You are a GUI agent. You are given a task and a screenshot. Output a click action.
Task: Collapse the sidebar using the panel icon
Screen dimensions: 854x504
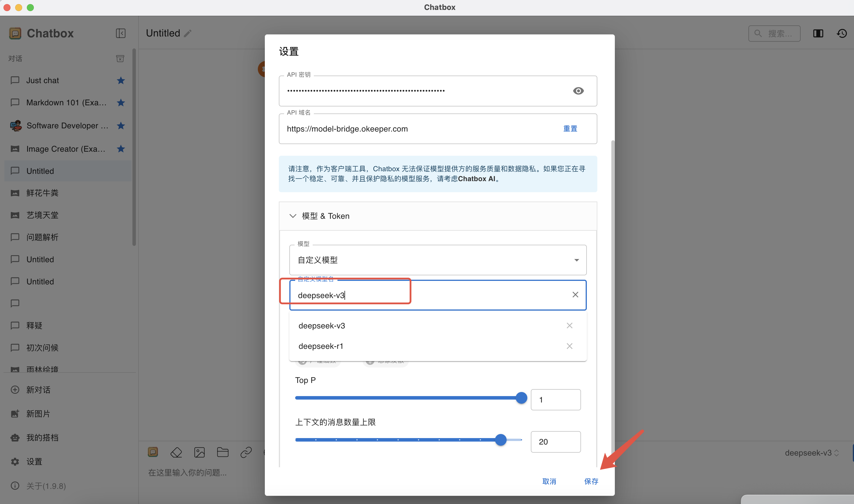click(x=120, y=33)
